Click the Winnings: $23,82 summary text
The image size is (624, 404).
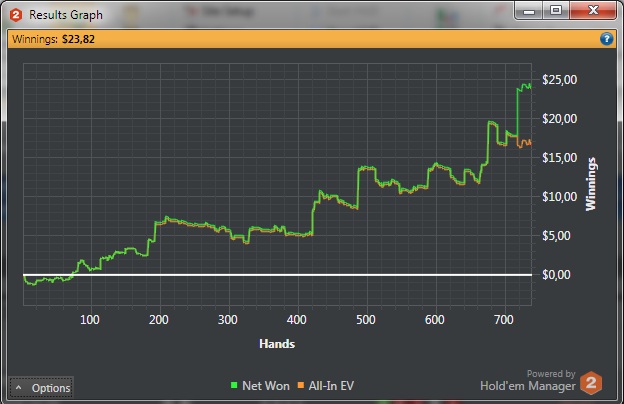(53, 39)
